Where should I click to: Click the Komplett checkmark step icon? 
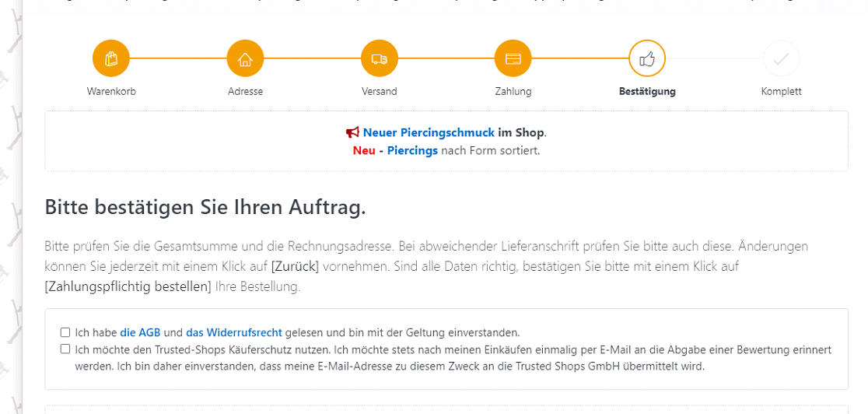click(x=781, y=58)
